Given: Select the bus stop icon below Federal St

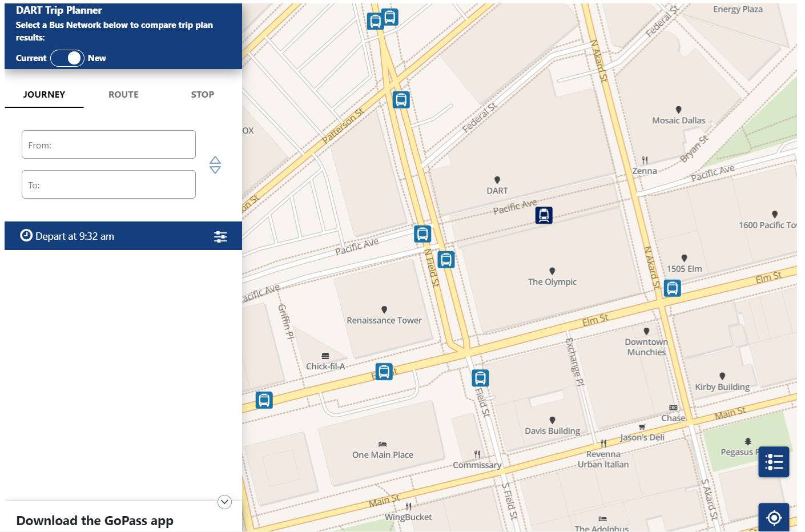Looking at the screenshot, I should tap(400, 99).
